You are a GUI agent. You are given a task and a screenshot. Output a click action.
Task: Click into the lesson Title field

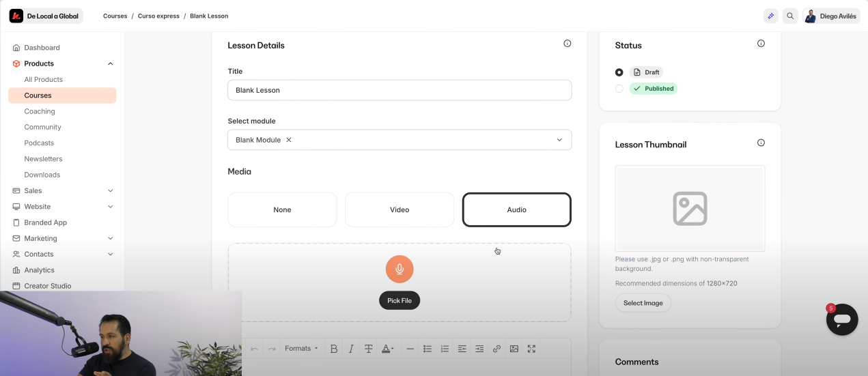click(400, 90)
